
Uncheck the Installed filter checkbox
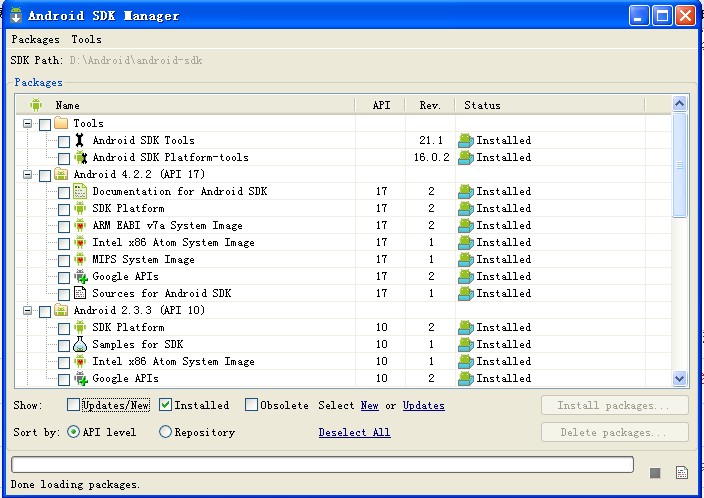[166, 405]
